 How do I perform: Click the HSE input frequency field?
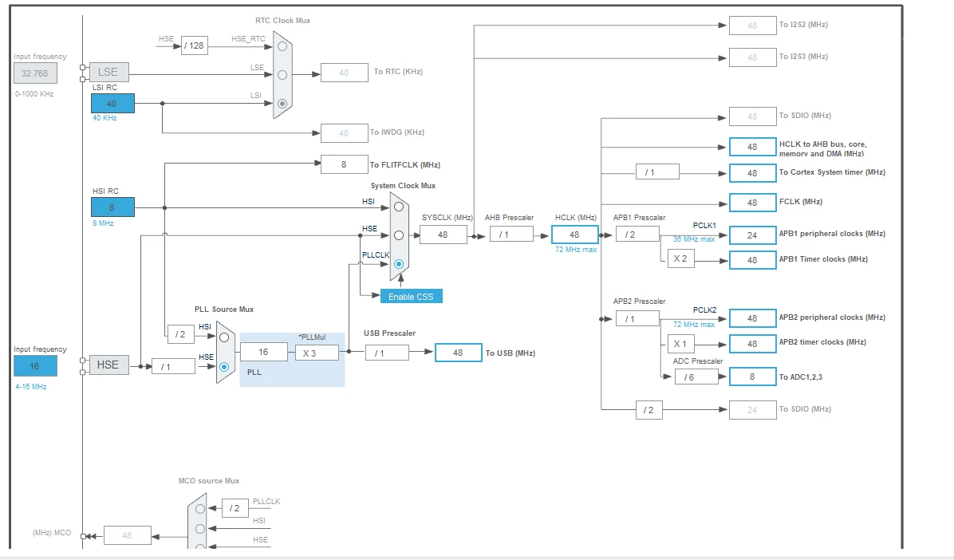(x=35, y=366)
